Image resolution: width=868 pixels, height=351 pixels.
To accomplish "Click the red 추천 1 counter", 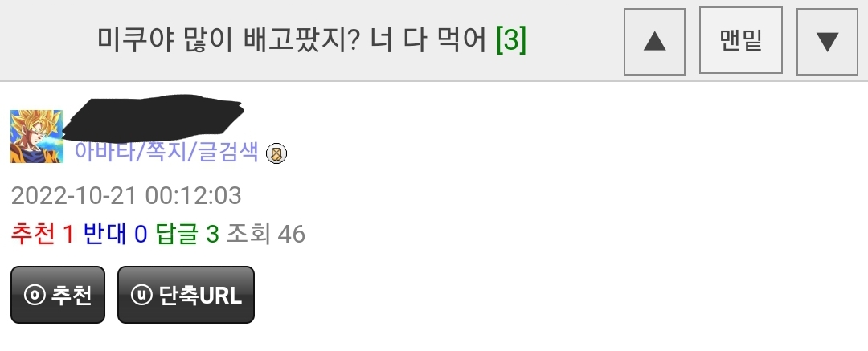I will pyautogui.click(x=42, y=235).
